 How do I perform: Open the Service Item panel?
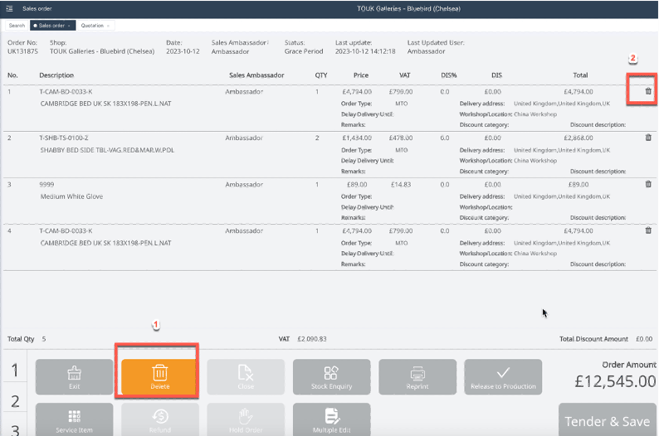click(74, 419)
